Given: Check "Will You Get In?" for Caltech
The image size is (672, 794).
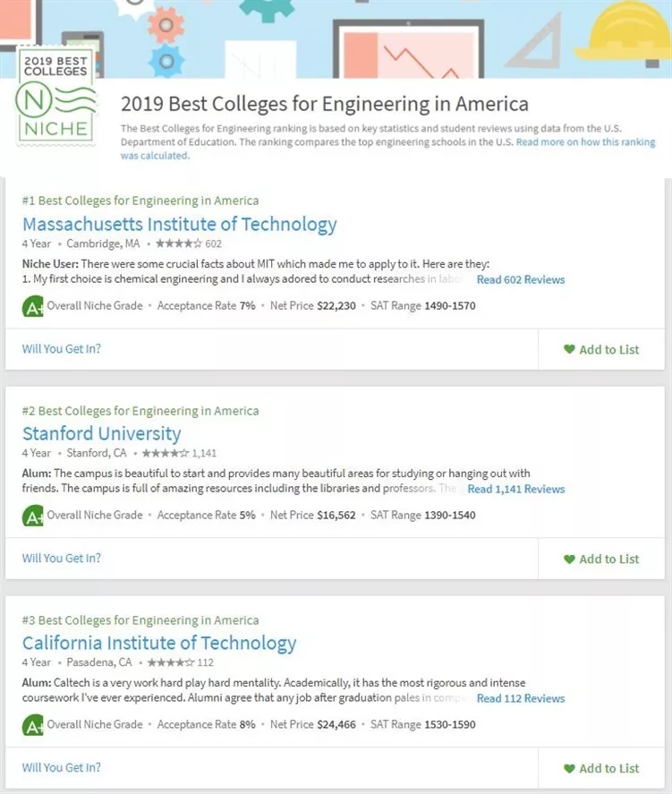Looking at the screenshot, I should pos(61,768).
